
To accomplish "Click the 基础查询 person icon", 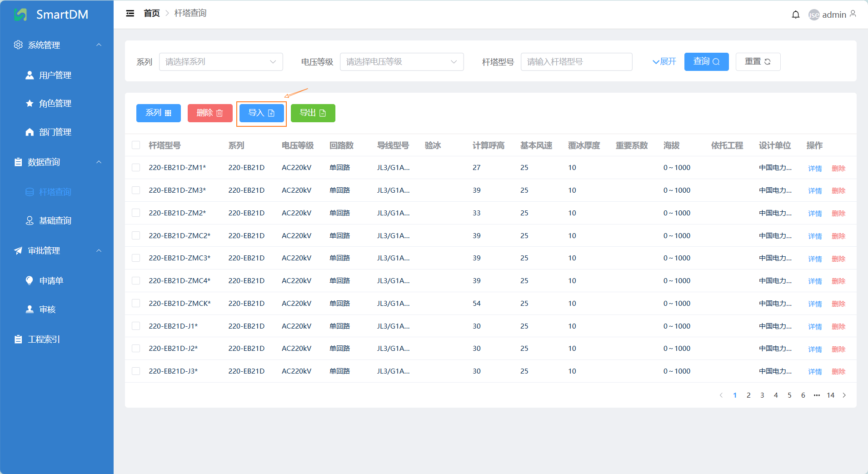I will [x=30, y=220].
